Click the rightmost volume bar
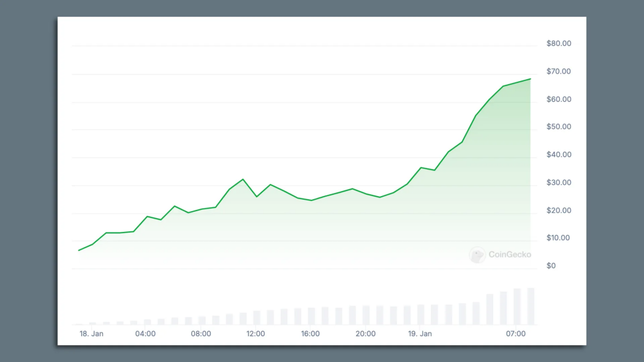Screen dimensions: 644x362 530,306
